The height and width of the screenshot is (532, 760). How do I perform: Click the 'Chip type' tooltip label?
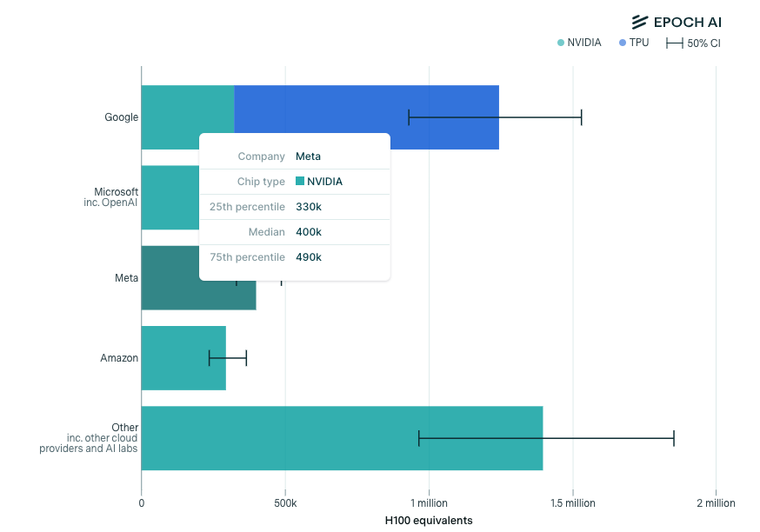[261, 182]
